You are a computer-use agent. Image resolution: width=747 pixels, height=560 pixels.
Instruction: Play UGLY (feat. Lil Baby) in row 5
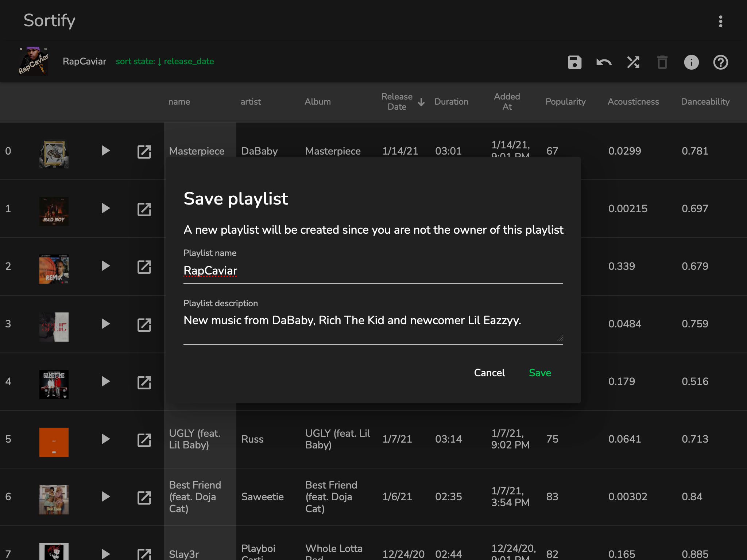(x=105, y=439)
